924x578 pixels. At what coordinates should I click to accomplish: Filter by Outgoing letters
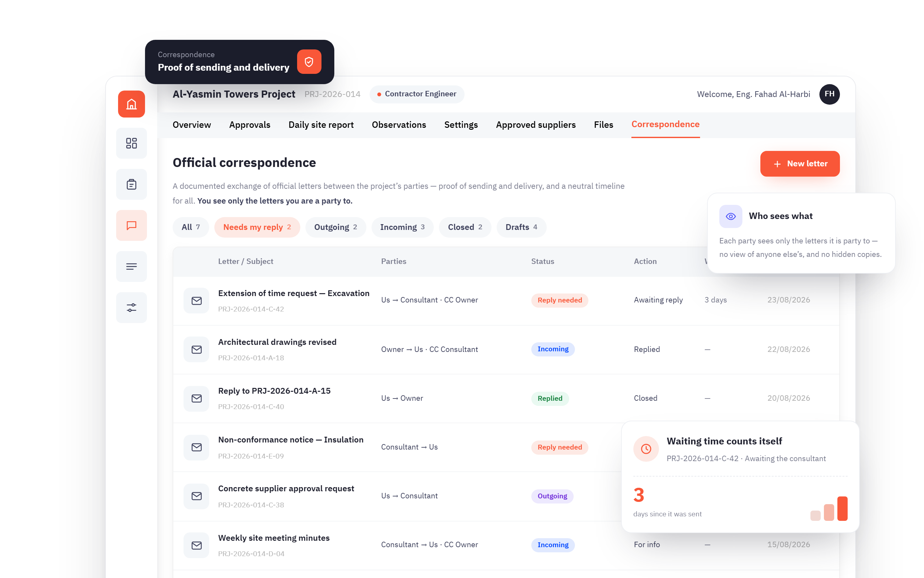(336, 227)
